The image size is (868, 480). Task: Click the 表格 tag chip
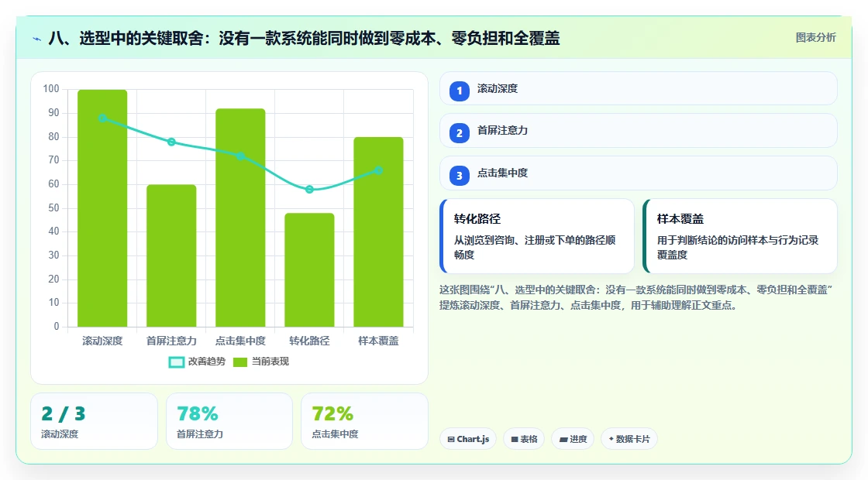click(524, 439)
